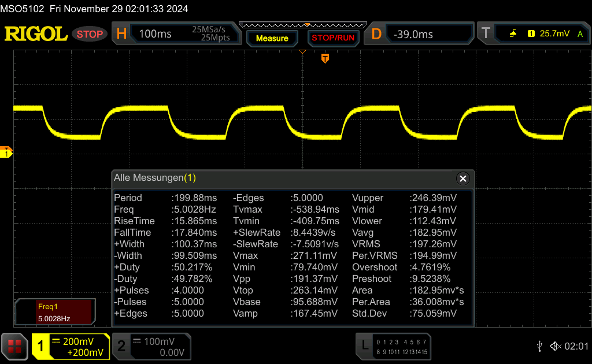Close the Alle Messungen panel
This screenshot has width=592, height=364.
(462, 179)
